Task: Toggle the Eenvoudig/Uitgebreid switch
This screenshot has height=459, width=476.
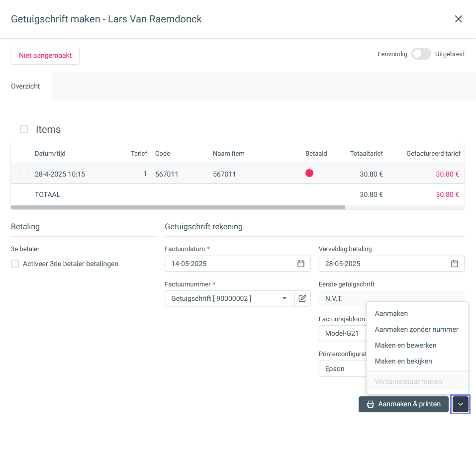Action: pos(421,54)
